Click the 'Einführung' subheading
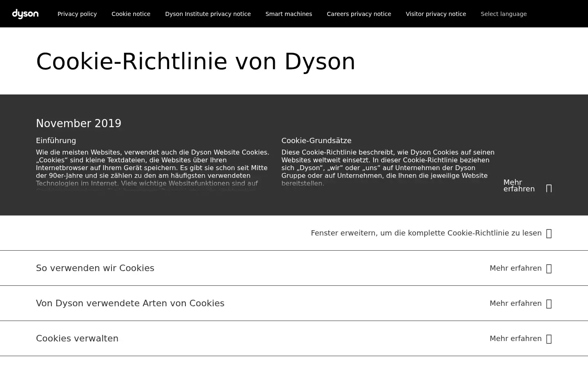 pos(56,141)
